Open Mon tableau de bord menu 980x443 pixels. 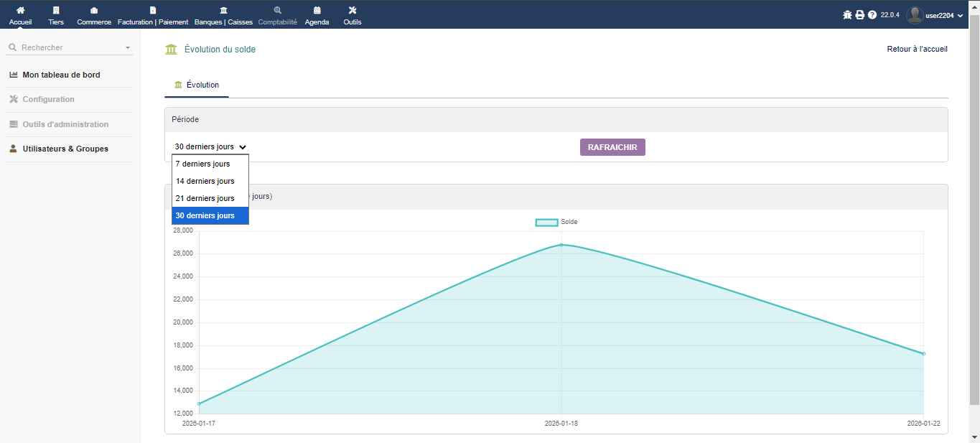(61, 75)
